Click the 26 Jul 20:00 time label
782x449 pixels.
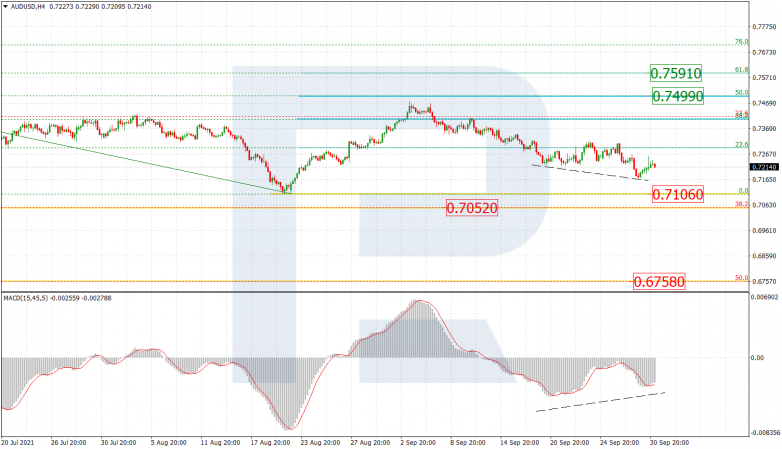point(68,443)
